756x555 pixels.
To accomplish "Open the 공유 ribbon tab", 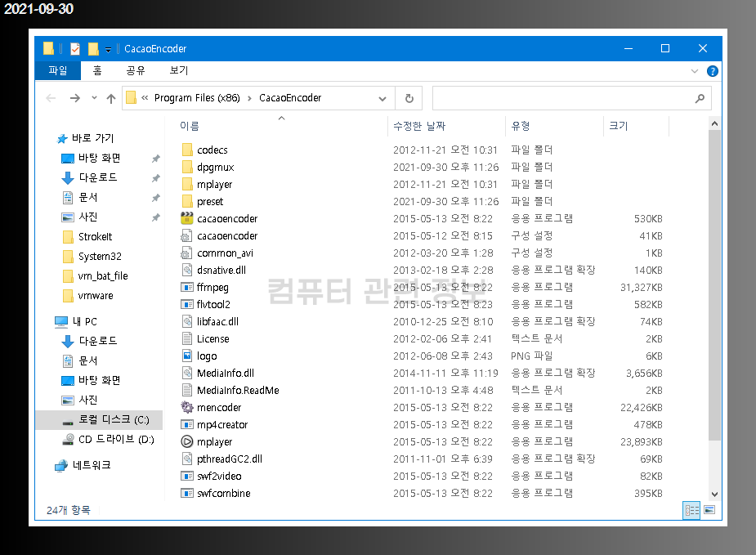I will (x=136, y=70).
